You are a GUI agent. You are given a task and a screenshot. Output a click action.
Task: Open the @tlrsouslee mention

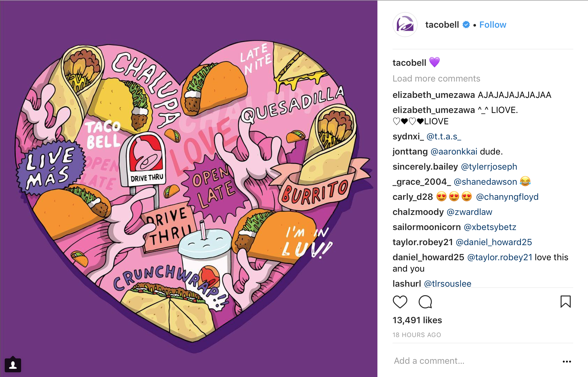click(x=448, y=284)
